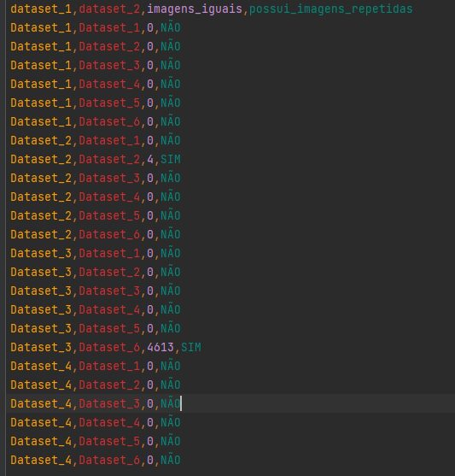Click row Dataset_4,Dataset_1,0,NÃO

pyautogui.click(x=96, y=366)
